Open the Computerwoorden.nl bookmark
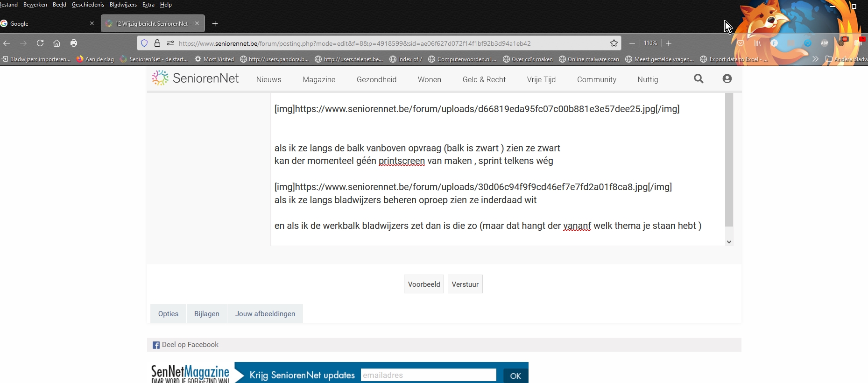 pyautogui.click(x=463, y=59)
